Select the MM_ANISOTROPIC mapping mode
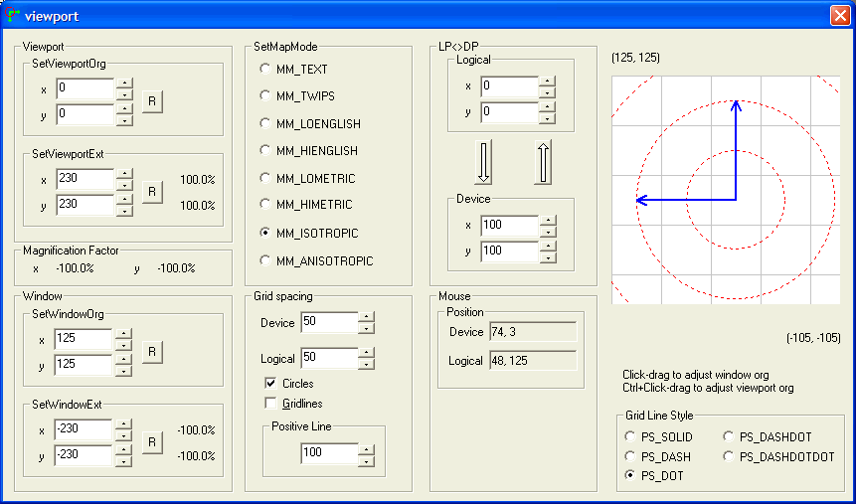Image resolution: width=856 pixels, height=504 pixels. click(316, 261)
